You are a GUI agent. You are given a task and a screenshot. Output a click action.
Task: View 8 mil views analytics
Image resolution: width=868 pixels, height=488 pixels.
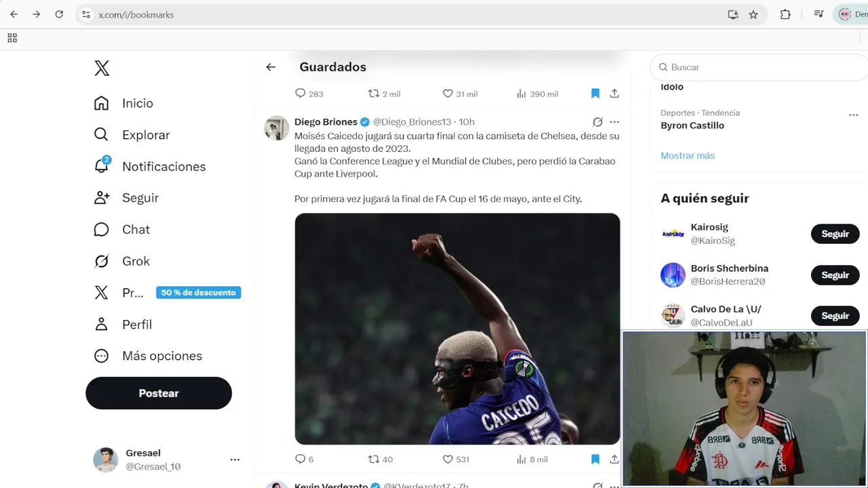(x=532, y=459)
